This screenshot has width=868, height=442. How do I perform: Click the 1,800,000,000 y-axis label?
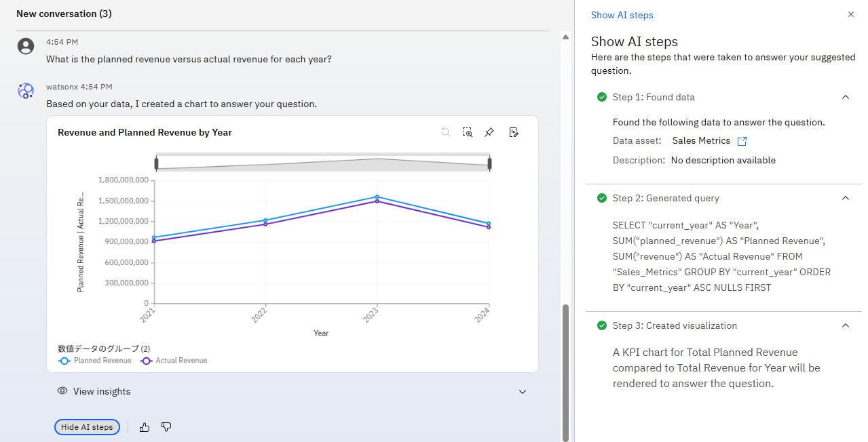tap(124, 180)
